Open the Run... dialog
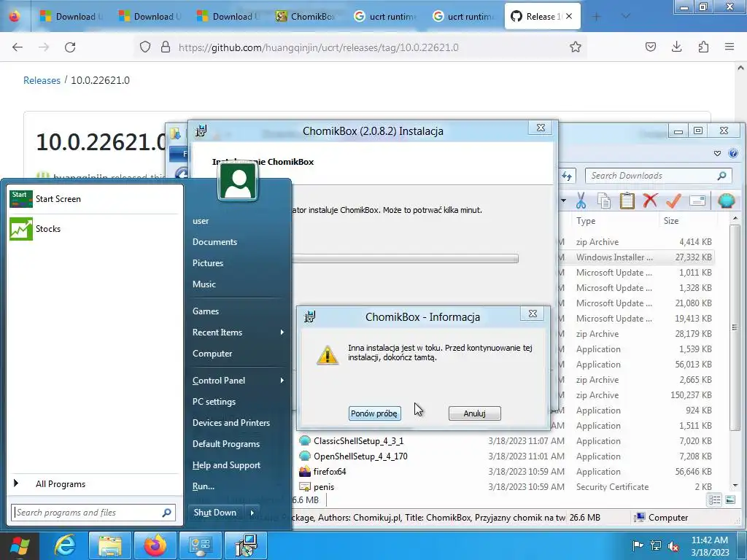This screenshot has width=747, height=560. coord(204,486)
